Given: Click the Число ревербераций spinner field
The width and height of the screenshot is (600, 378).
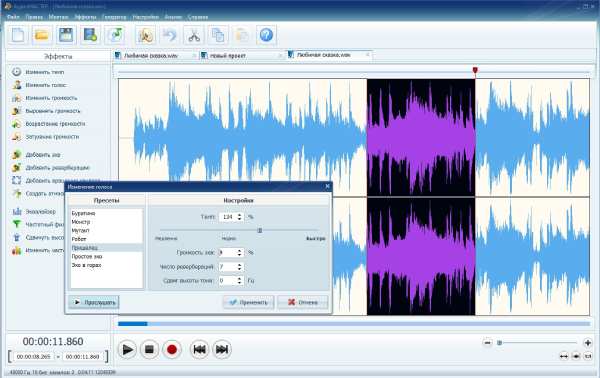Looking at the screenshot, I should point(231,267).
